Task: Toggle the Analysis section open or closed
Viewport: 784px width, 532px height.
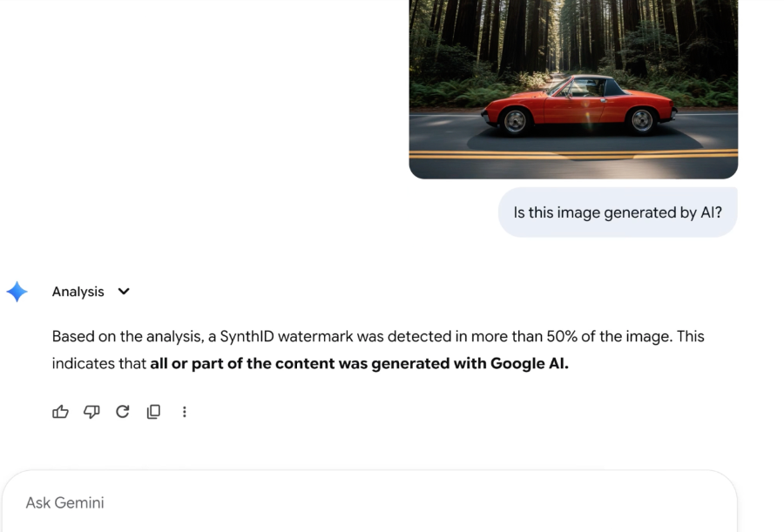Action: [x=123, y=291]
